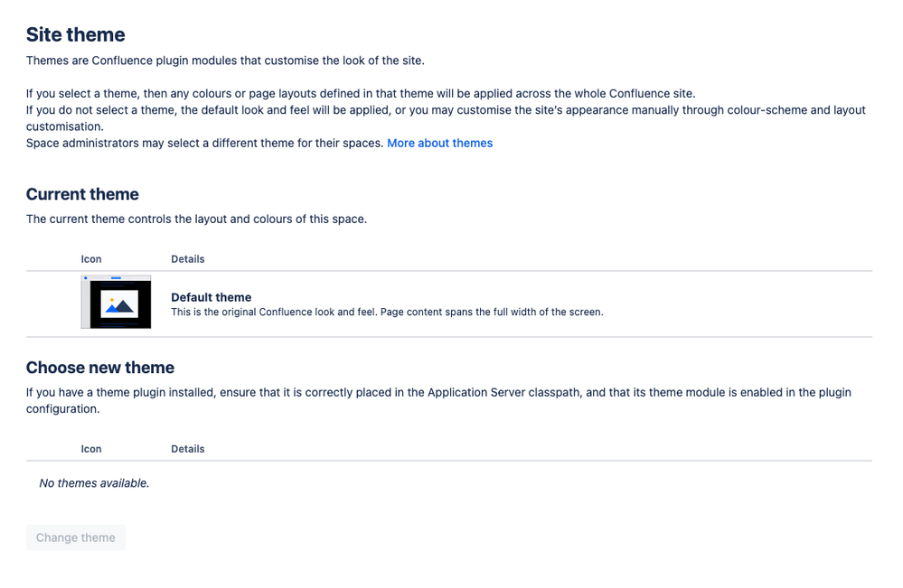
Task: Select the Default theme thumbnail image
Action: [x=117, y=302]
